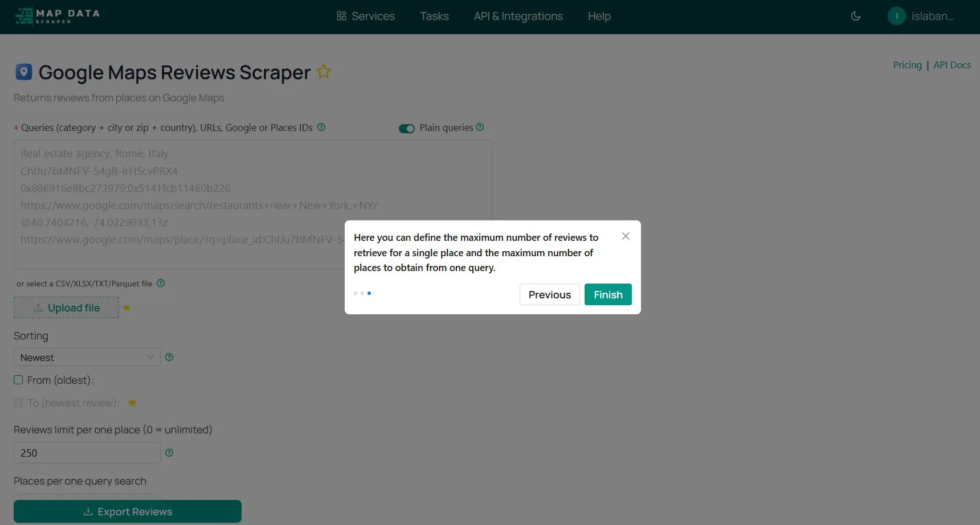
Task: Click the Map Data Scraper logo
Action: point(58,16)
